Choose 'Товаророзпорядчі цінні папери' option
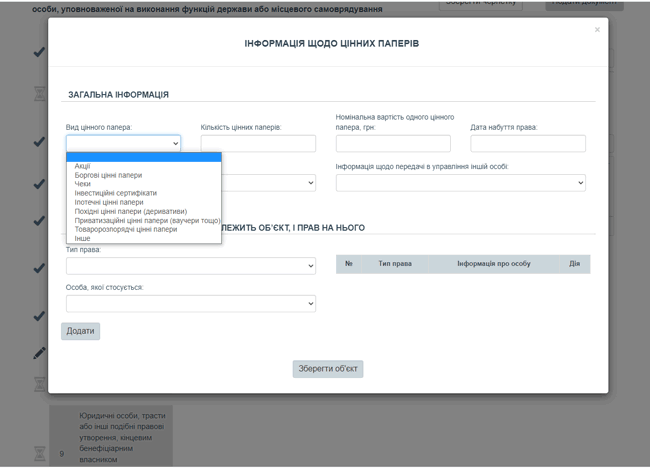The width and height of the screenshot is (650, 468). pos(125,229)
